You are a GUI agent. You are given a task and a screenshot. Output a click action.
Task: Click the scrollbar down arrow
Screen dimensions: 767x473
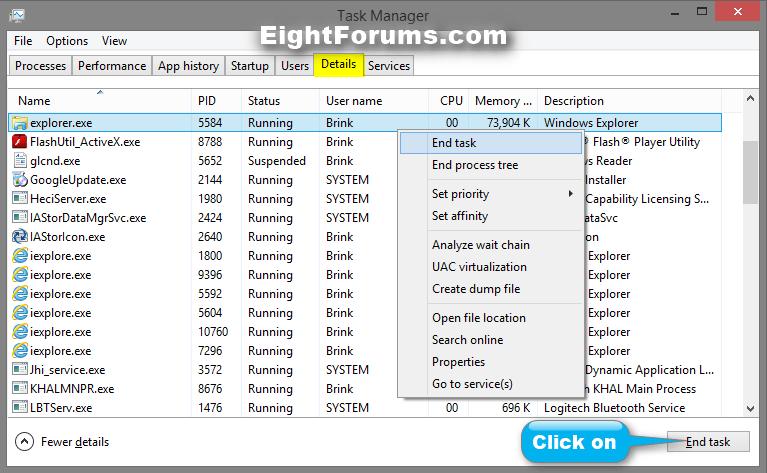click(750, 409)
